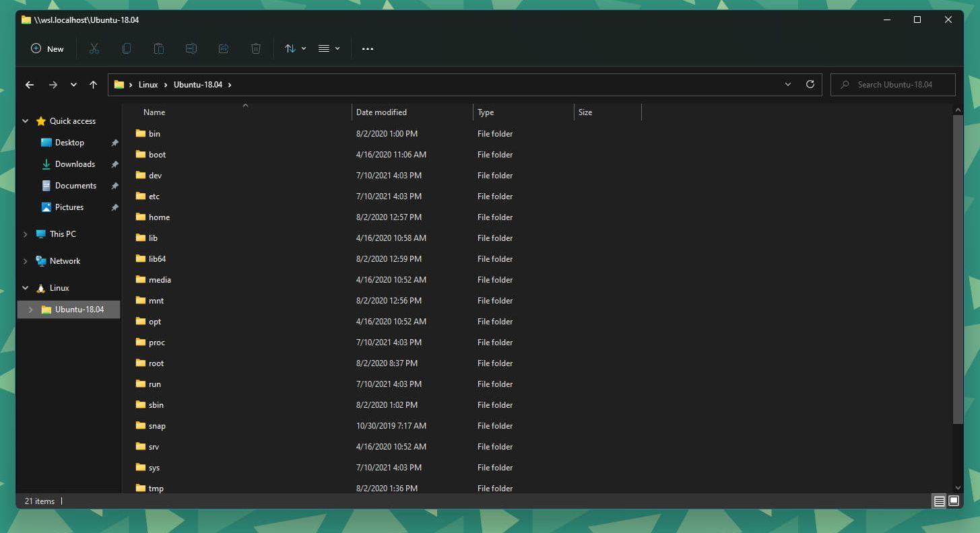Open recent locations chevron

[x=73, y=85]
